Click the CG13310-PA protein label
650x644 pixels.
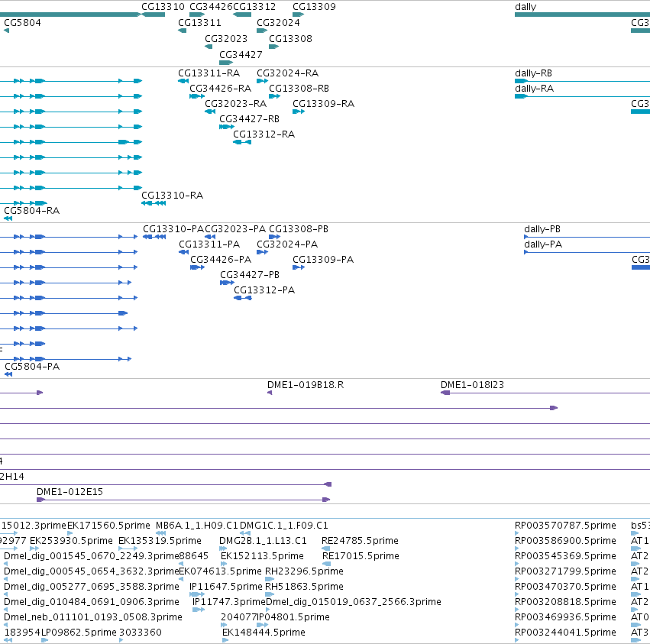[173, 229]
